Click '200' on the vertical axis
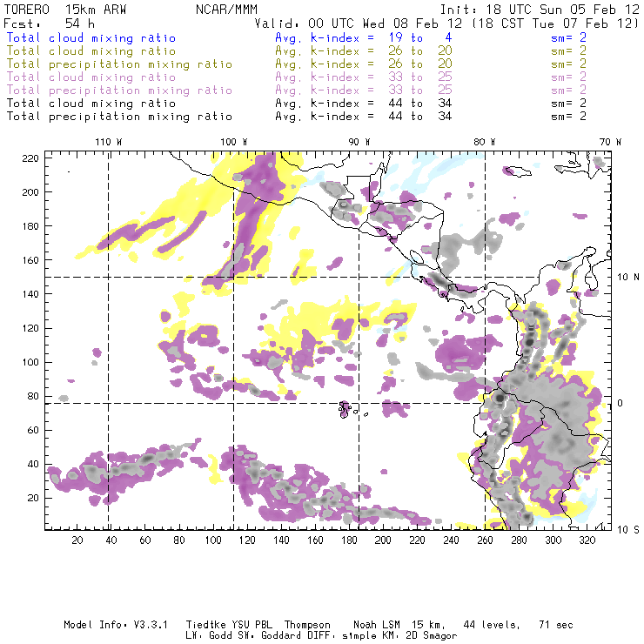This screenshot has height=644, width=644. (30, 192)
